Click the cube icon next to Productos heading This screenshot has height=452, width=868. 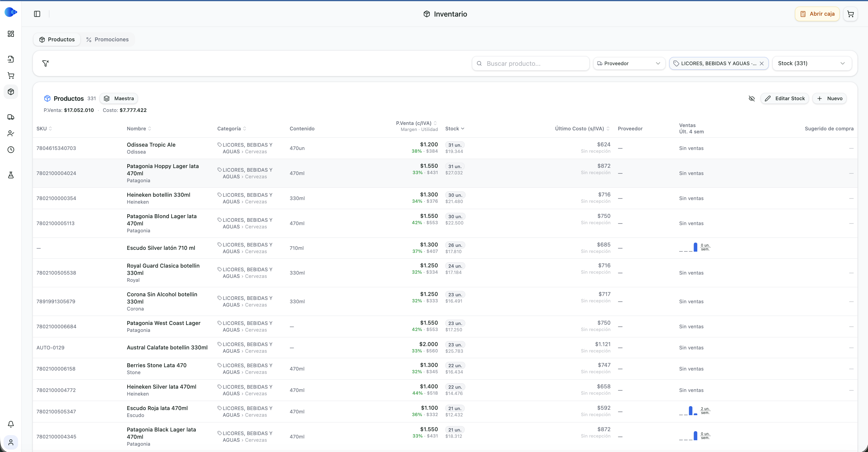(47, 98)
